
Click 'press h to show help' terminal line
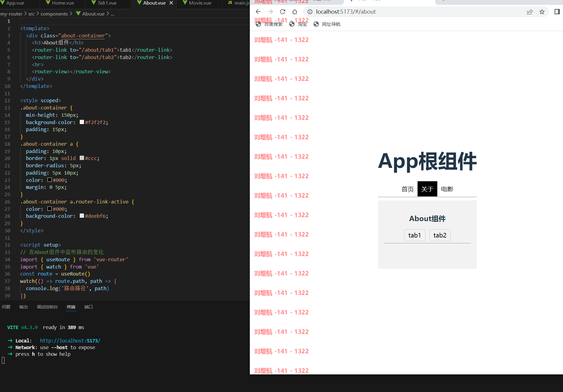click(43, 354)
